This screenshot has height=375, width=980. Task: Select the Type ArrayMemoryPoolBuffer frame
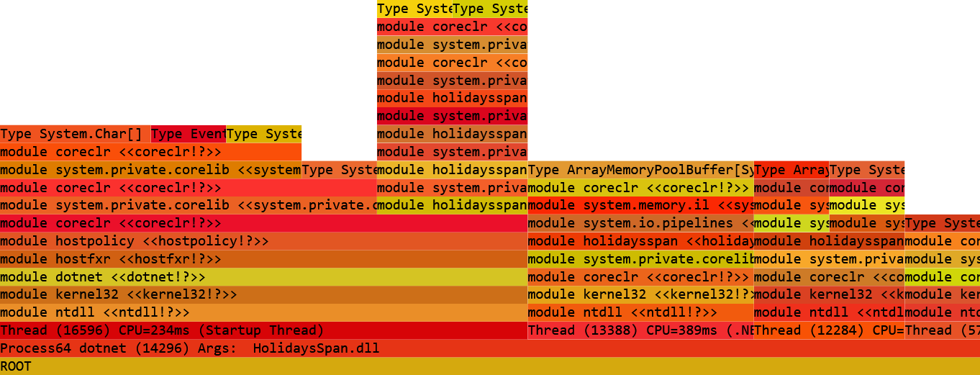coord(640,170)
